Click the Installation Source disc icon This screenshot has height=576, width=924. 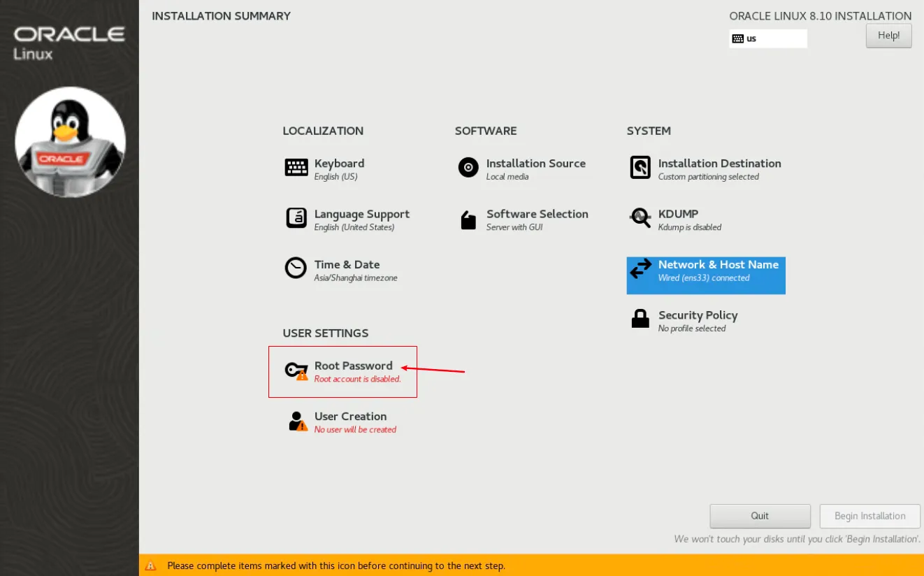(x=468, y=168)
